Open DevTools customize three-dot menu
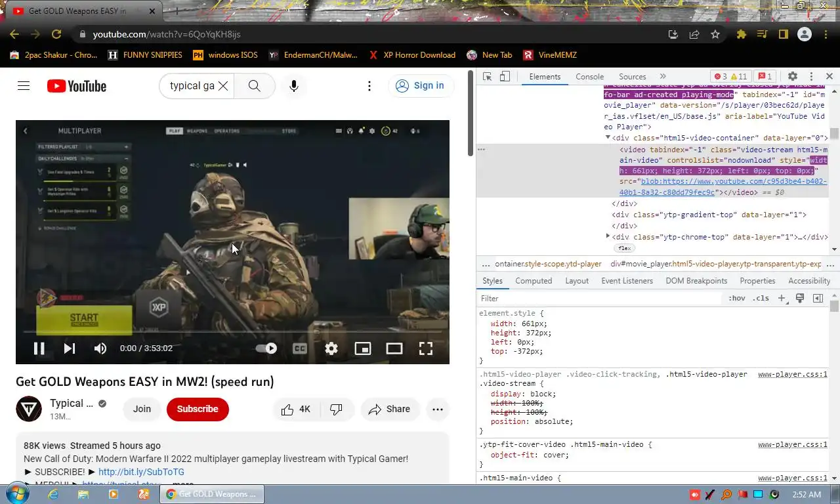The width and height of the screenshot is (840, 504). [811, 77]
